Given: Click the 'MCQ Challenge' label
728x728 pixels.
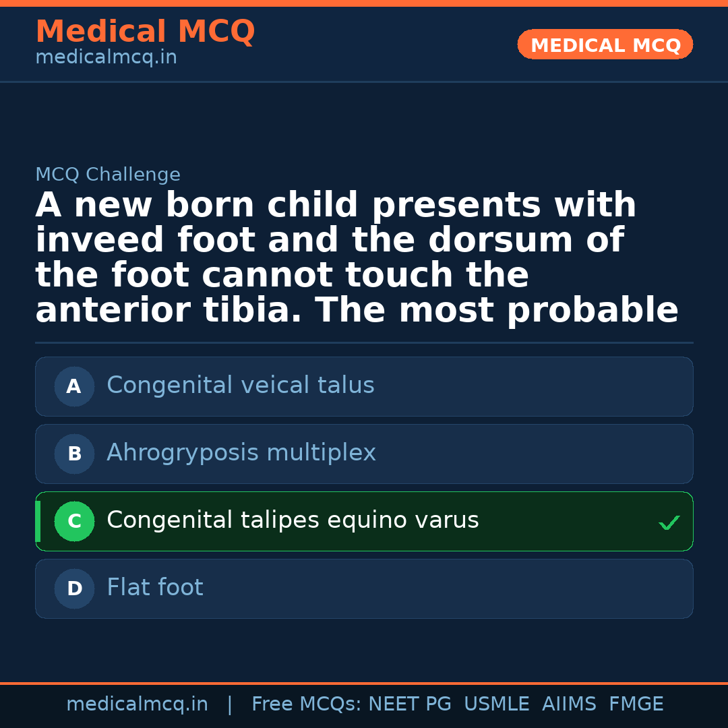Looking at the screenshot, I should click(108, 175).
